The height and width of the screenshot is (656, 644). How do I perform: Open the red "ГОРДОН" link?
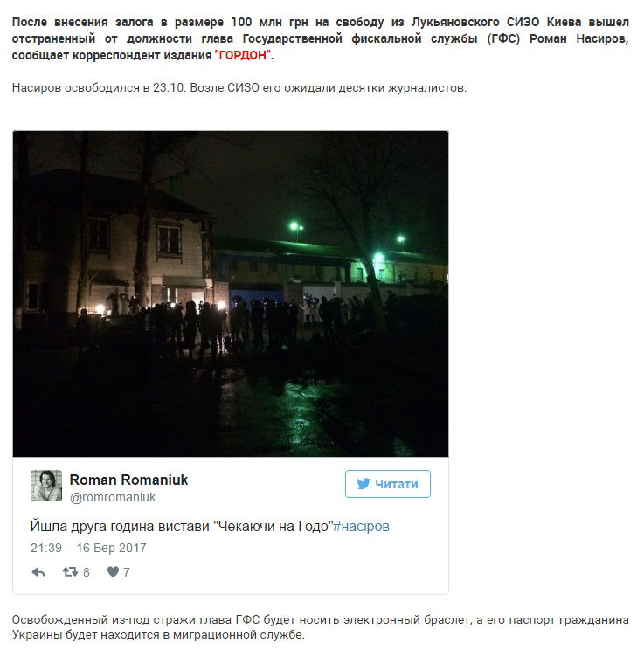(243, 55)
